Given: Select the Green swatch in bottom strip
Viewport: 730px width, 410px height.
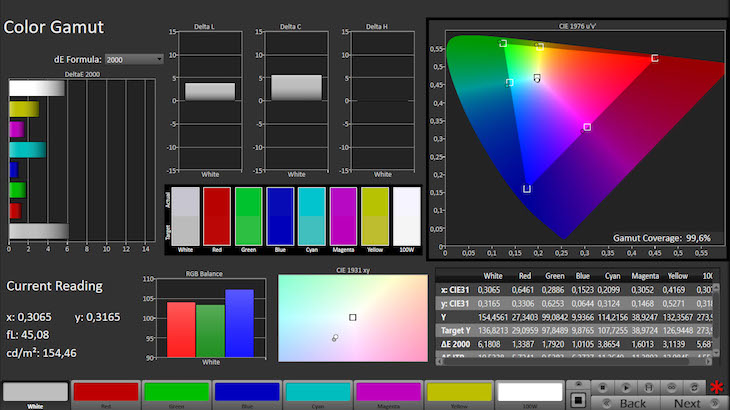Looking at the screenshot, I should pyautogui.click(x=175, y=392).
